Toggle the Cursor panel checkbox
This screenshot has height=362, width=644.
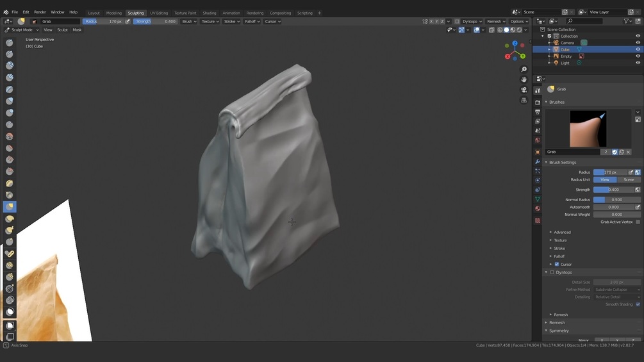tap(557, 265)
